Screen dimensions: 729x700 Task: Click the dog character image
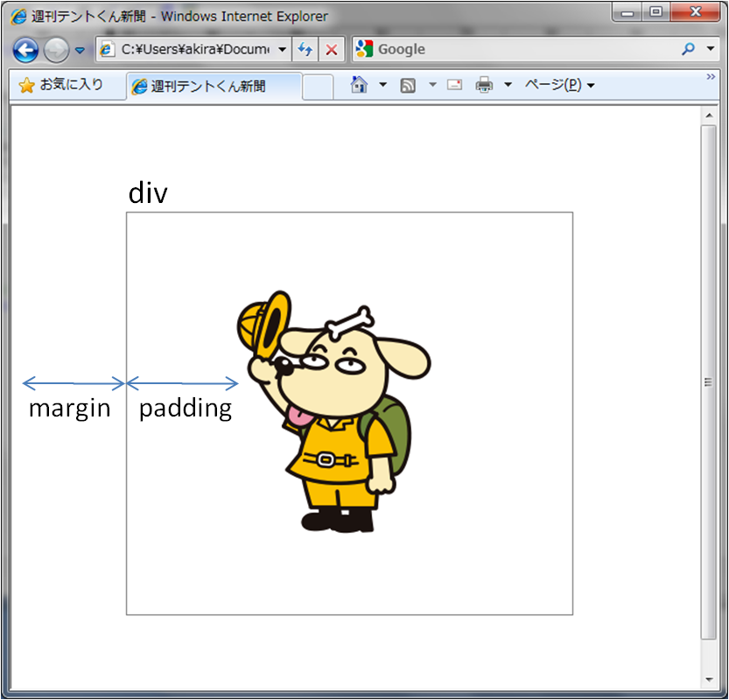[x=334, y=412]
